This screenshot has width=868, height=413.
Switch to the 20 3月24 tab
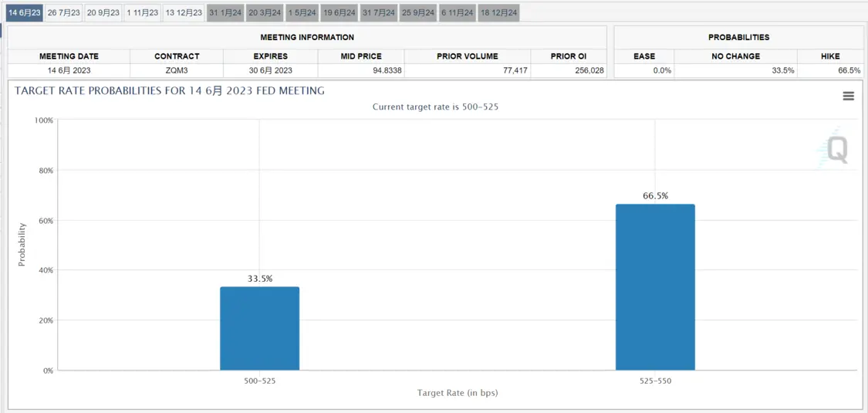tap(265, 12)
